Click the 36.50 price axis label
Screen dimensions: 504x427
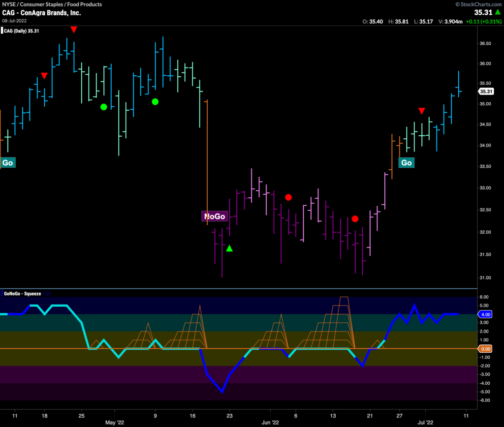[485, 43]
